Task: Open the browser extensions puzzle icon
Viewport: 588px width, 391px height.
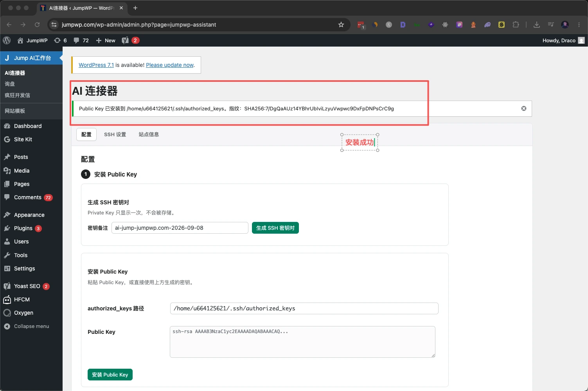Action: (516, 25)
